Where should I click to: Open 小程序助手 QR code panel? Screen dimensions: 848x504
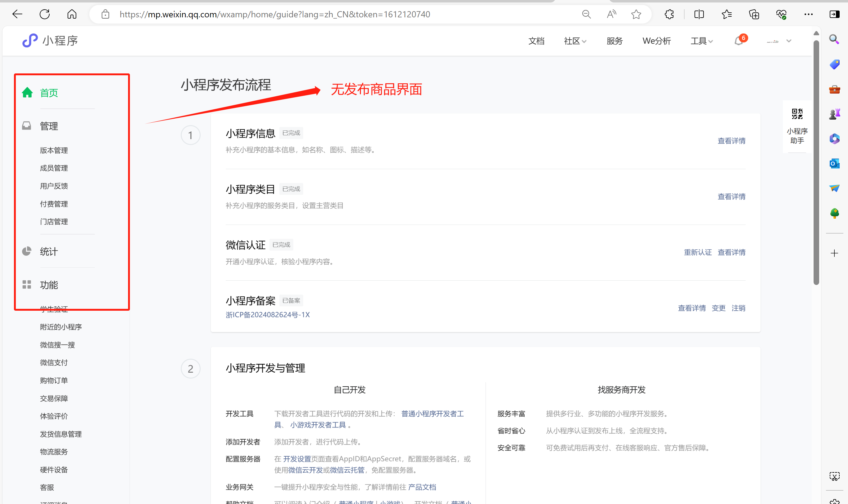(797, 126)
